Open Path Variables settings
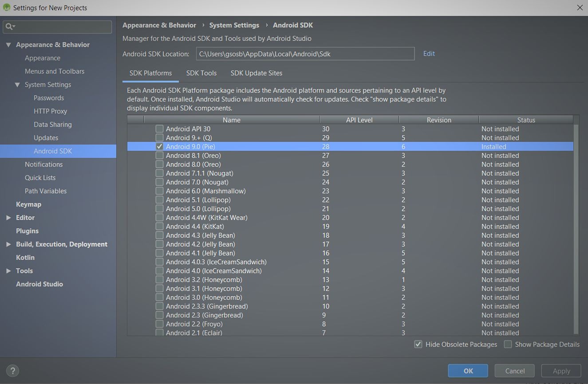 46,191
